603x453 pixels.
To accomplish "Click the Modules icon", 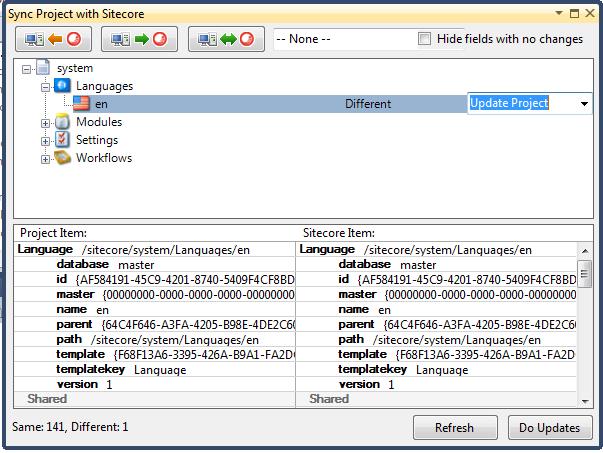I will point(62,122).
